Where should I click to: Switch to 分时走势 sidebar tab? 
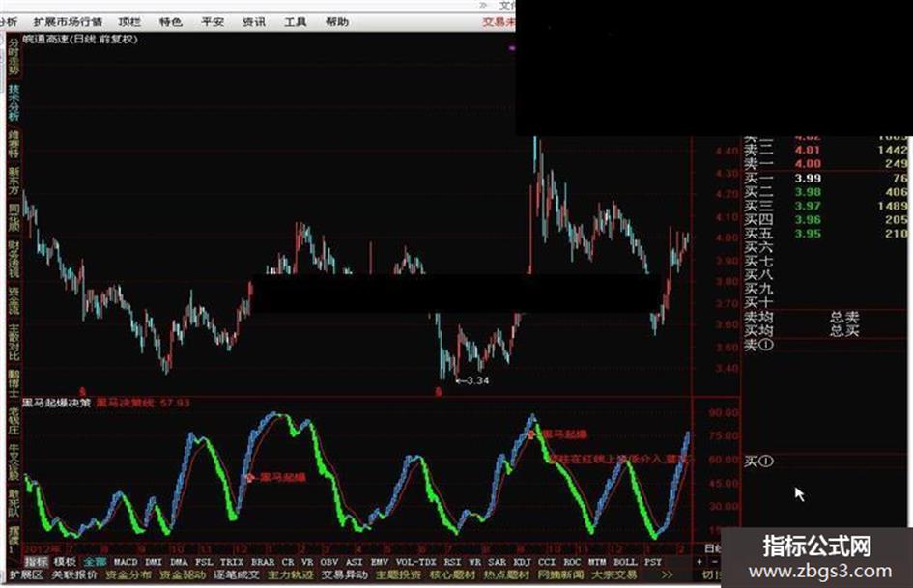pos(14,56)
